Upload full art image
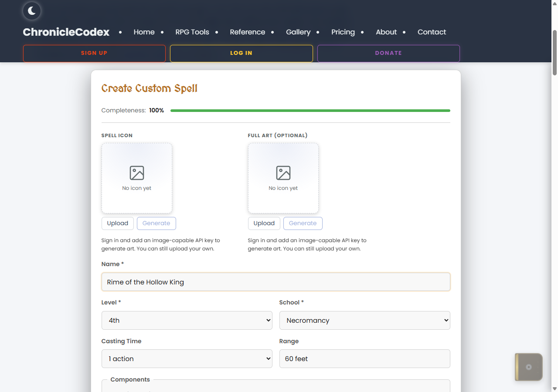The image size is (558, 392). pyautogui.click(x=264, y=223)
